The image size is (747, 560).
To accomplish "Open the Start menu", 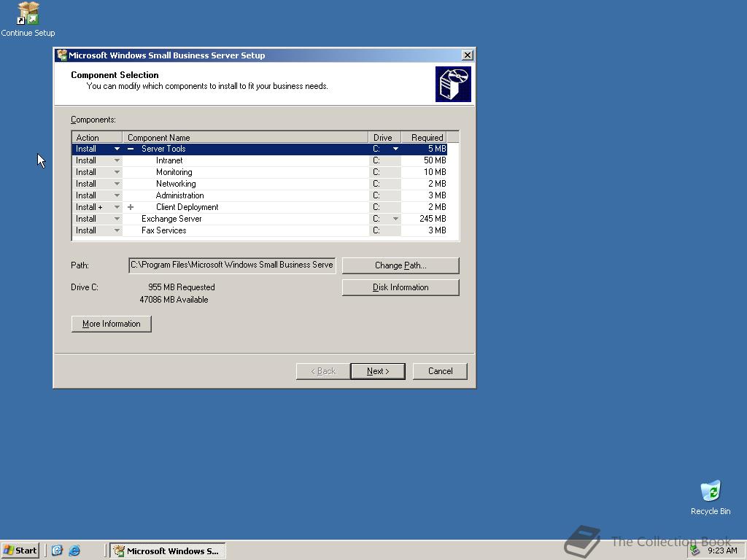I will point(20,551).
